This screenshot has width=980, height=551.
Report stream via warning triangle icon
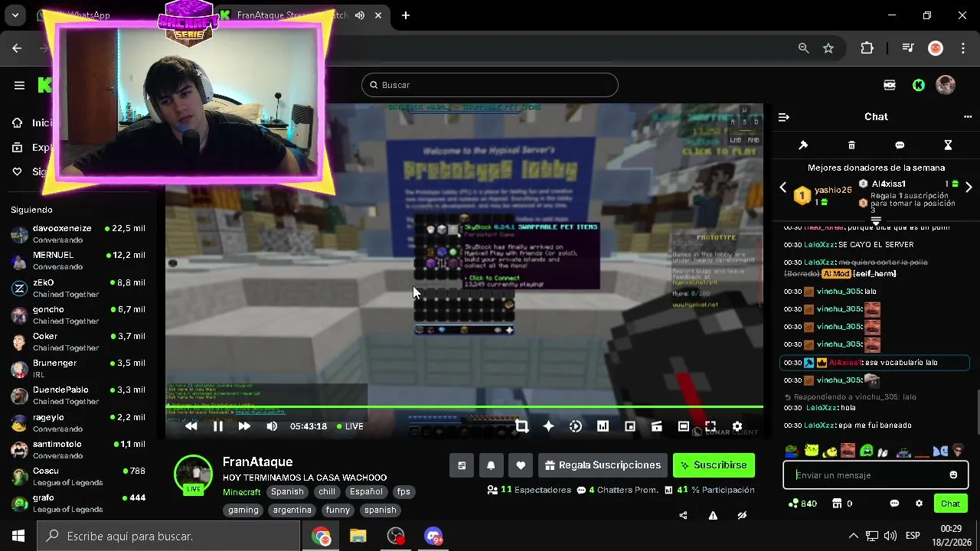coord(713,516)
